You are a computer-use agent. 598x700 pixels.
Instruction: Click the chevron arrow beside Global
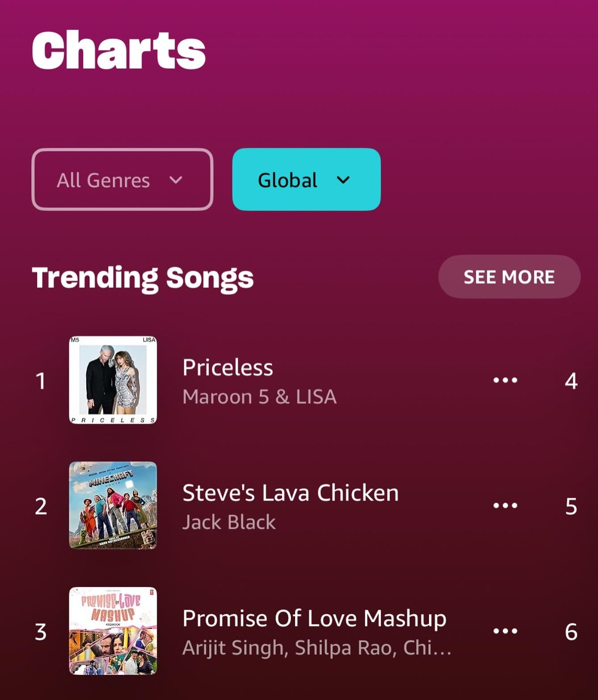[343, 180]
